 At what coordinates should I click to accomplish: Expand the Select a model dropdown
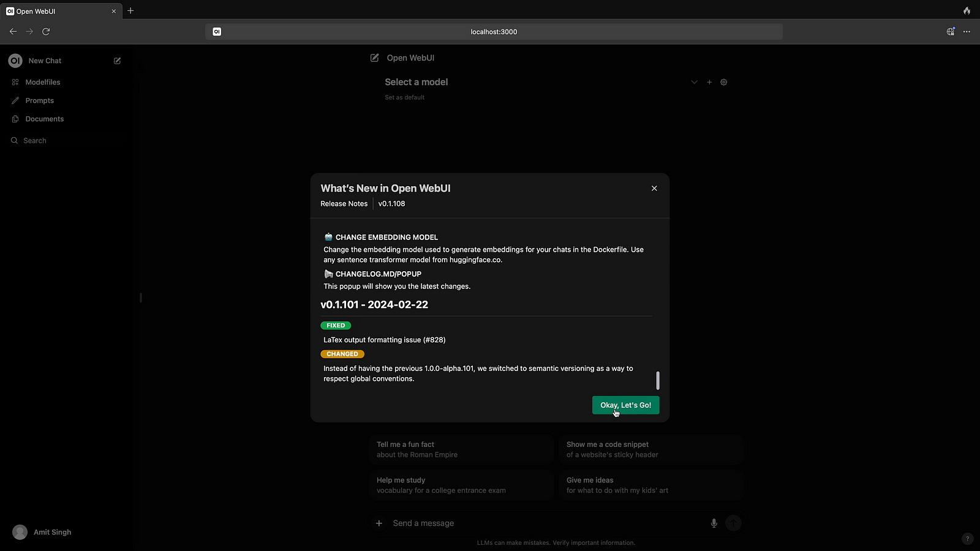pos(694,82)
